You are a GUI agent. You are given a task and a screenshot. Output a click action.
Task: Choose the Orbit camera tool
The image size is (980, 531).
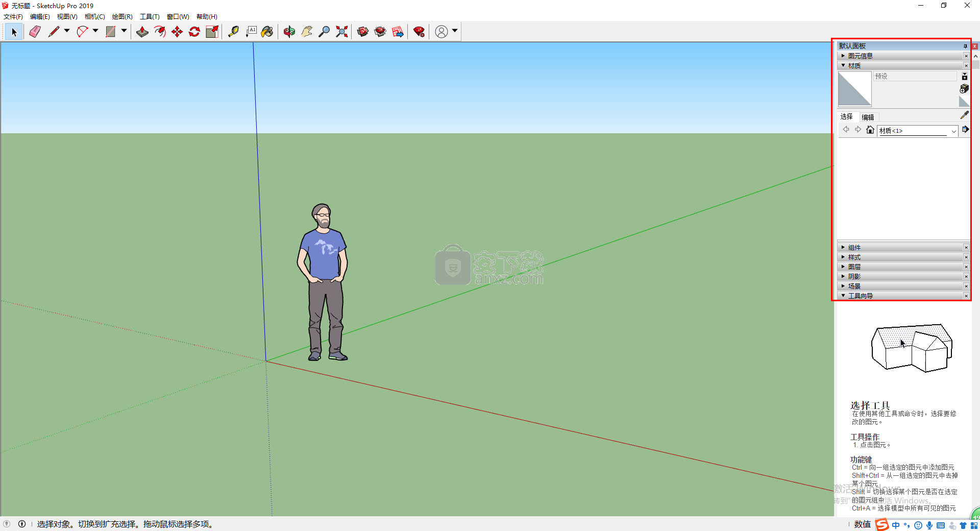pos(289,32)
